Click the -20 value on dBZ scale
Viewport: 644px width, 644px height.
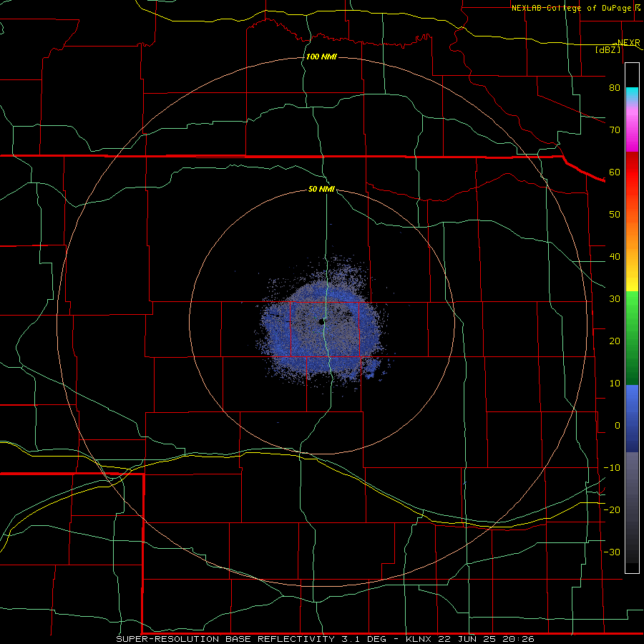(612, 510)
